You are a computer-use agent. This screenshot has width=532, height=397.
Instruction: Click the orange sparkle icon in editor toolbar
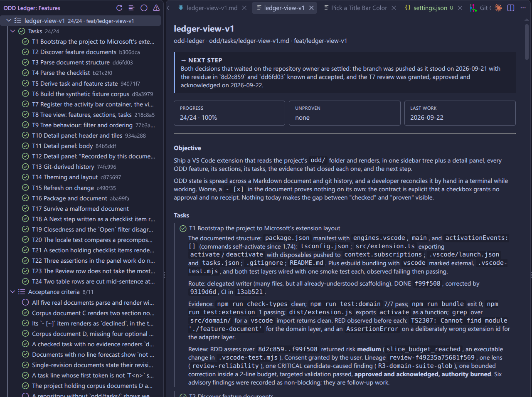pyautogui.click(x=498, y=8)
